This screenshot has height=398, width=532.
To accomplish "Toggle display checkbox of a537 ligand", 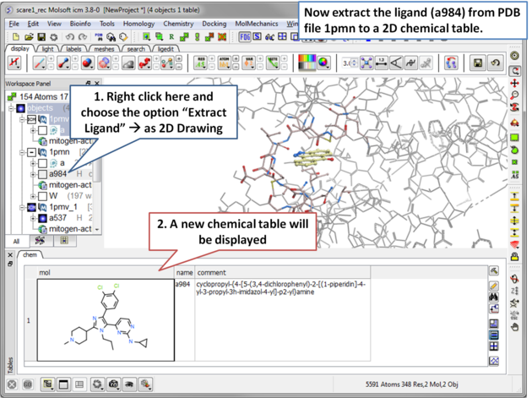I will point(41,218).
